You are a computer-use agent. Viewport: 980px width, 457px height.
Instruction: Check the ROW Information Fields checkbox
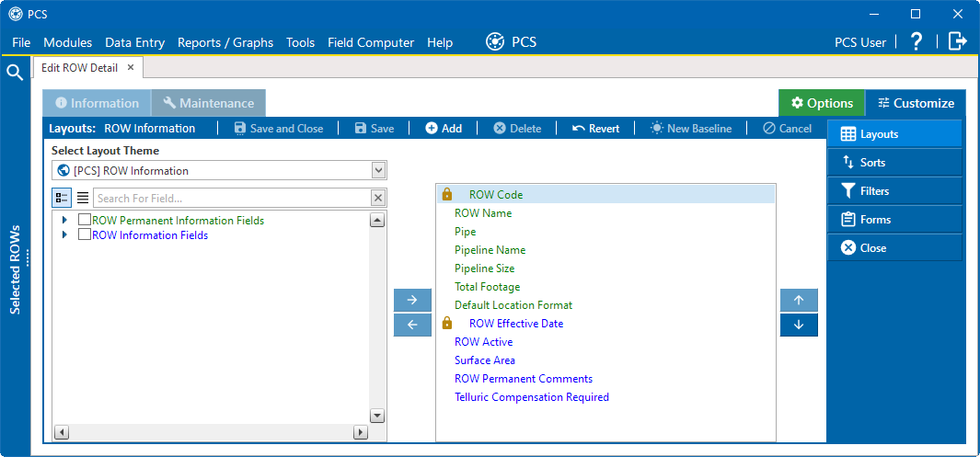pyautogui.click(x=85, y=234)
